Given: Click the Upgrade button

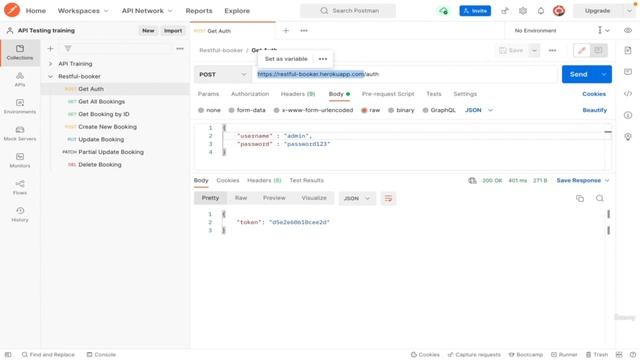Looking at the screenshot, I should (598, 11).
